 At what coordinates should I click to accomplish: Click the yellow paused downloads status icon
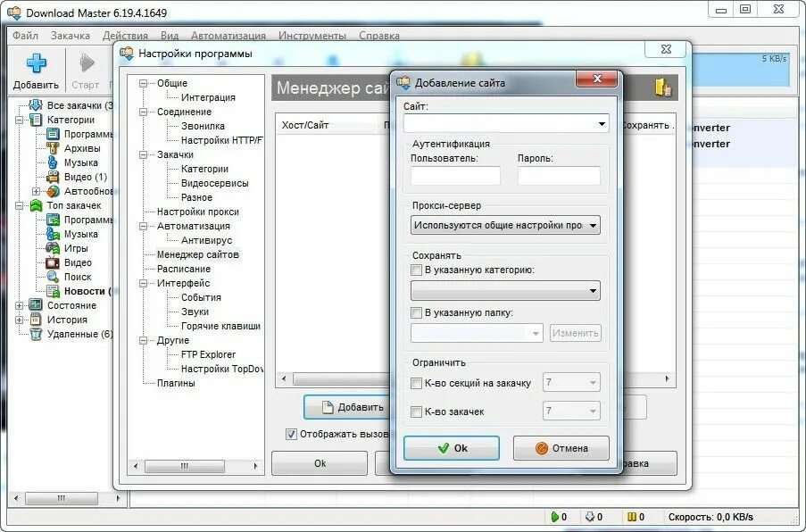pos(632,517)
